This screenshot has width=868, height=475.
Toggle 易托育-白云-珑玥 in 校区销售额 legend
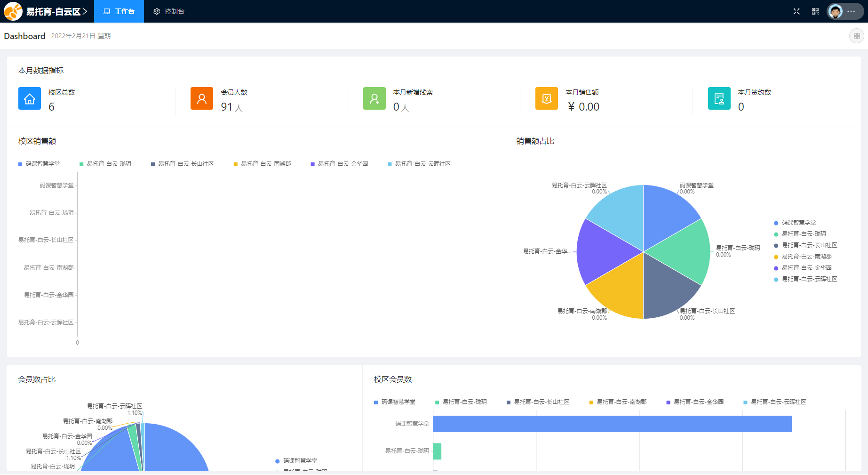pyautogui.click(x=105, y=164)
